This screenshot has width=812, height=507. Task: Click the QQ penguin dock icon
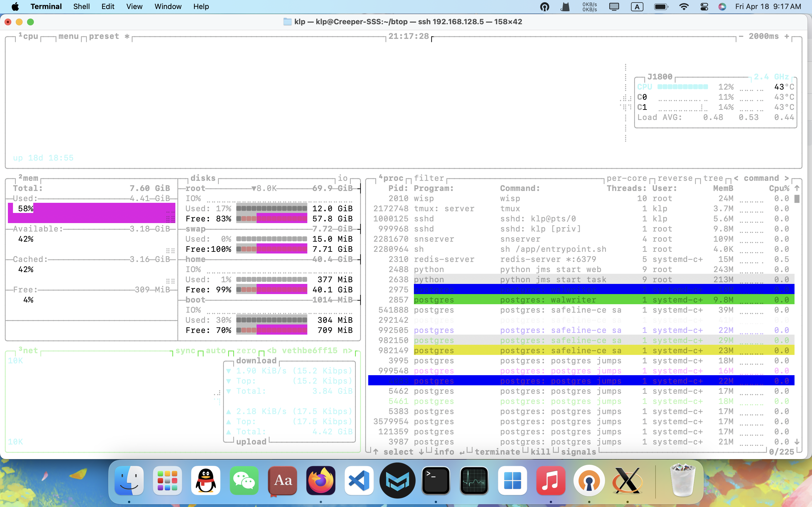pos(206,481)
